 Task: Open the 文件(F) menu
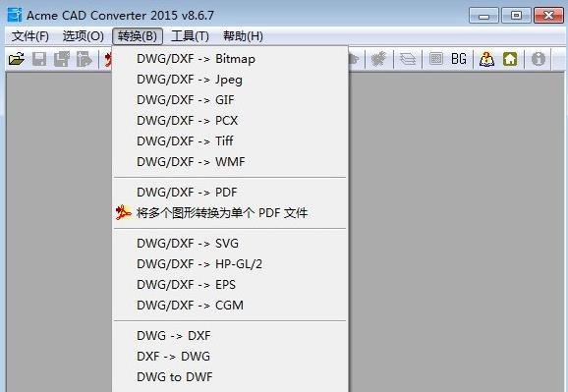[30, 36]
